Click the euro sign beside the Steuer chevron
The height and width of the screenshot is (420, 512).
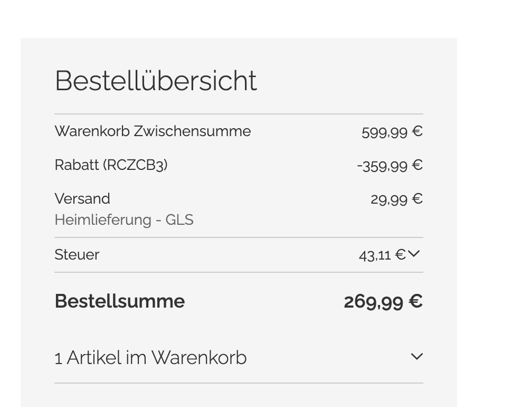pyautogui.click(x=401, y=255)
